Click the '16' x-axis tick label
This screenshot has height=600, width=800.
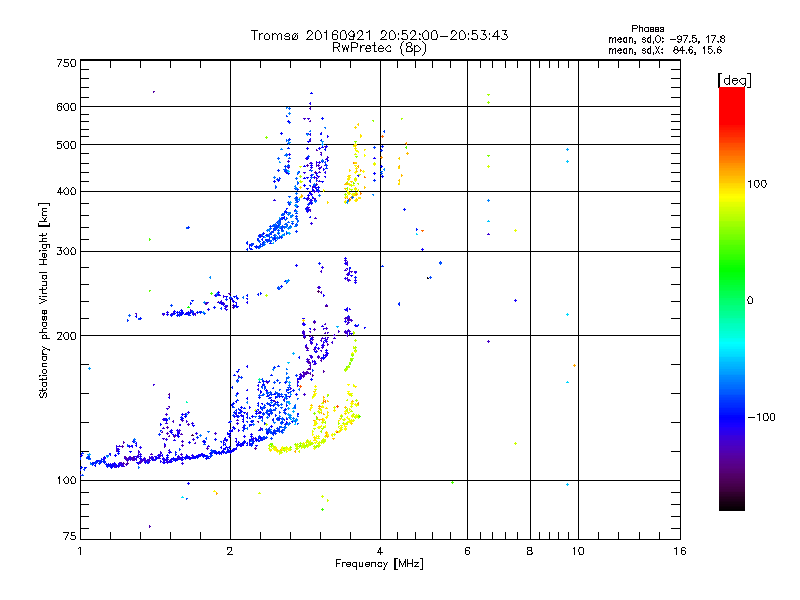(x=680, y=551)
